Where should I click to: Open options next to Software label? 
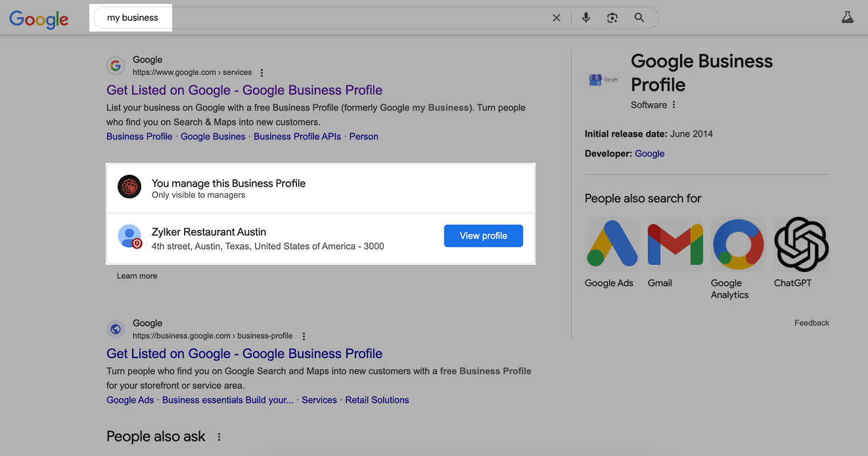[x=674, y=105]
